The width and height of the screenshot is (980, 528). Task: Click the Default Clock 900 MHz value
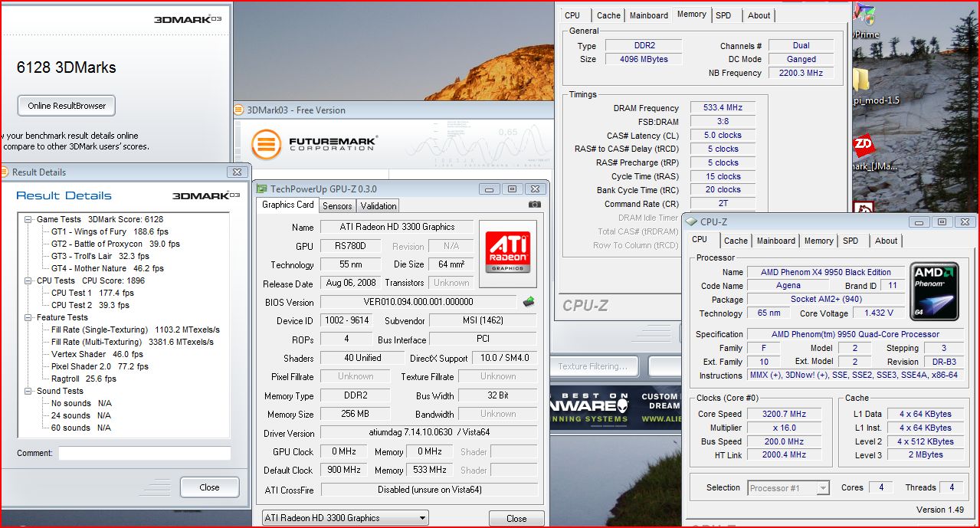pyautogui.click(x=344, y=470)
